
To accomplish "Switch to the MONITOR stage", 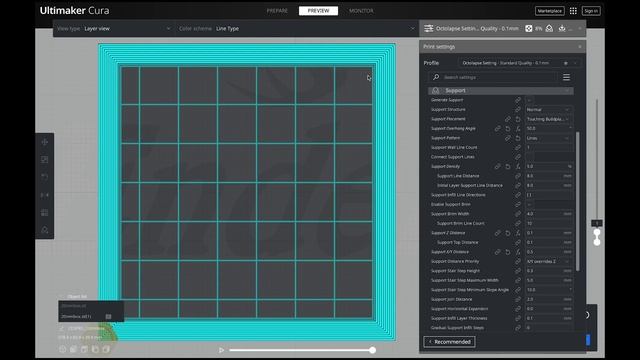I will [361, 11].
